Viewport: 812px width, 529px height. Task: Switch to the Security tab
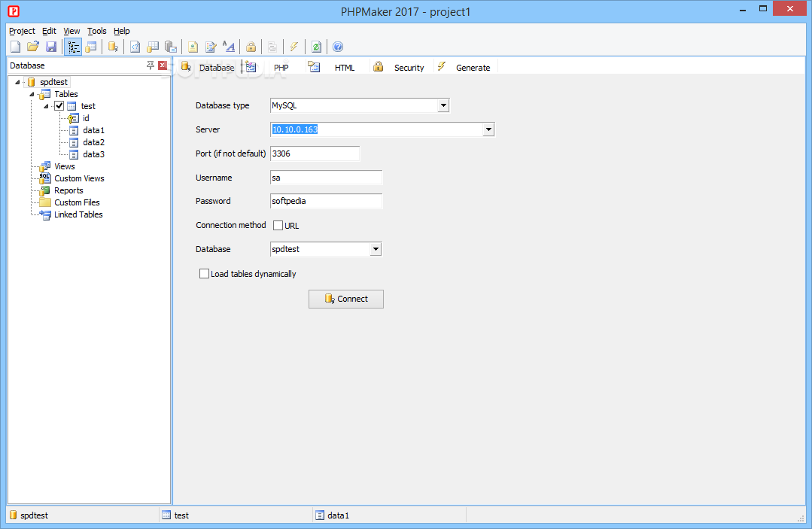[x=409, y=68]
